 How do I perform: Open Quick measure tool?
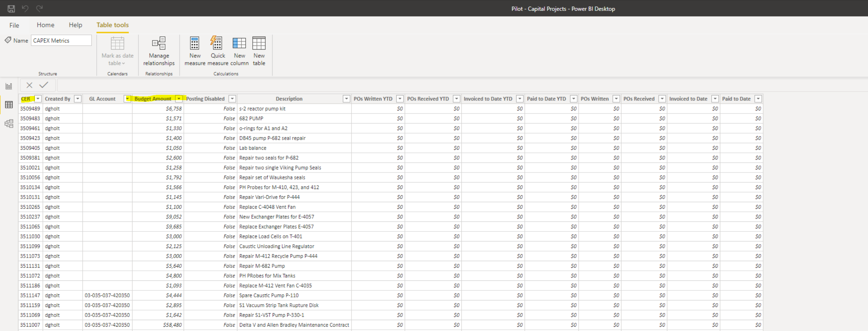coord(218,51)
